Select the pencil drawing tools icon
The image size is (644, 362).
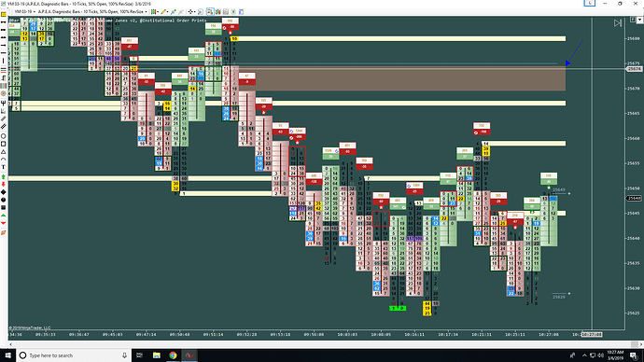coord(164,11)
